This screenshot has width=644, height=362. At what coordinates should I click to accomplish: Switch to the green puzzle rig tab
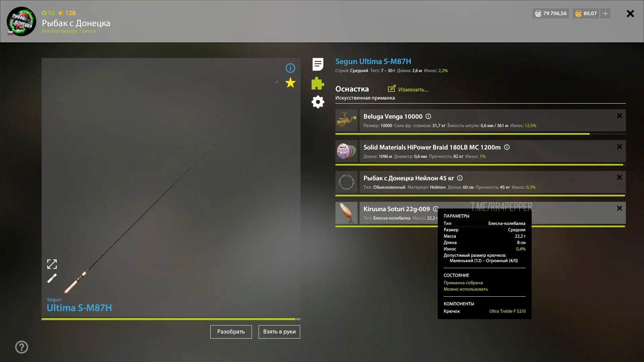pyautogui.click(x=318, y=83)
